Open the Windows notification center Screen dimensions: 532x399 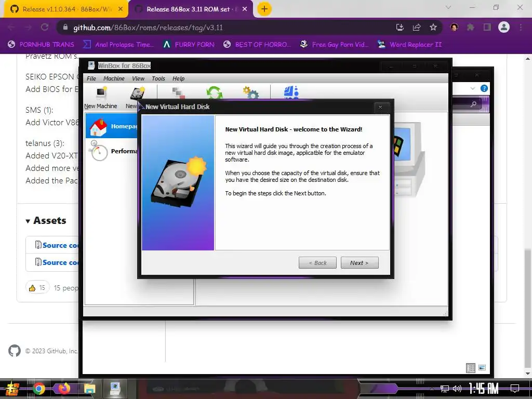pos(515,389)
